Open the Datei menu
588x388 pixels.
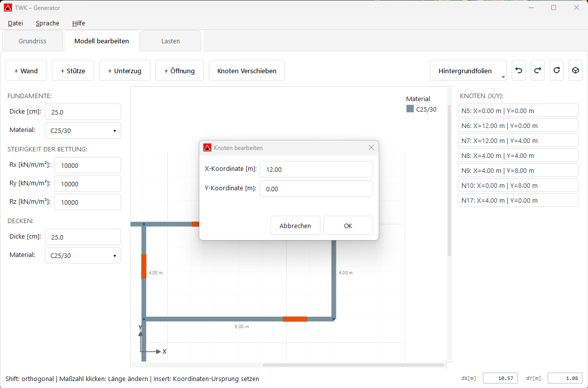coord(15,23)
